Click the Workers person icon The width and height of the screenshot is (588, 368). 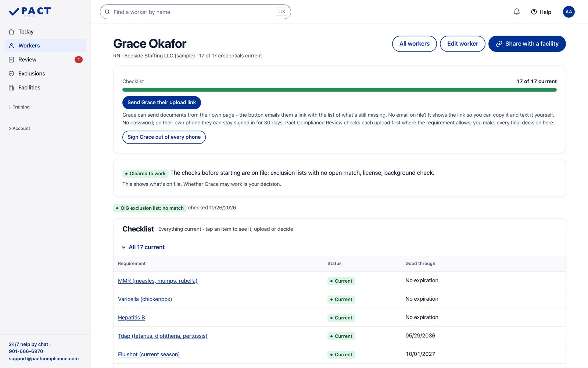(x=11, y=46)
